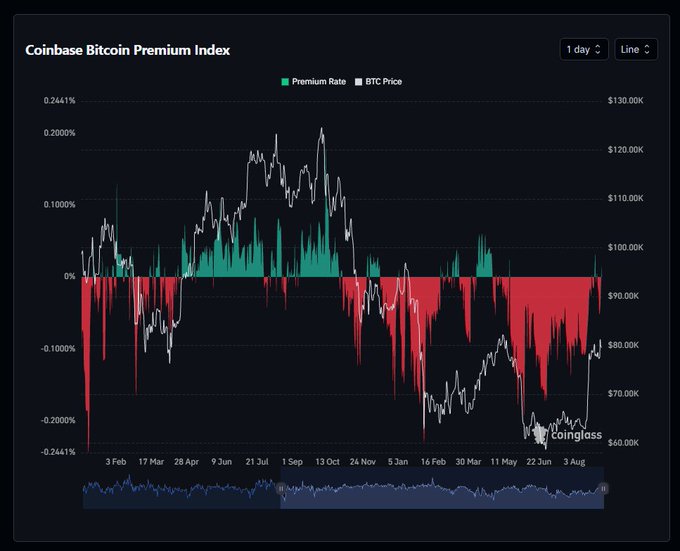This screenshot has width=680, height=551.
Task: Click the 30 Mar date label
Action: (x=468, y=462)
